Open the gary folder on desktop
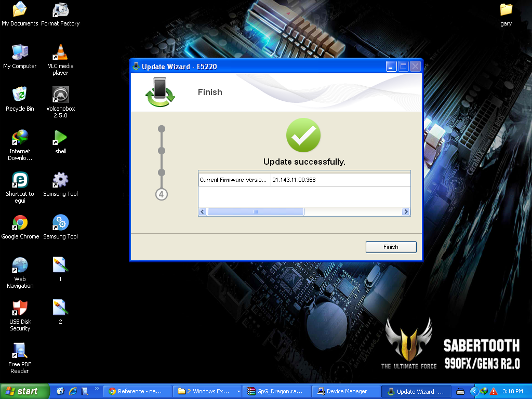 click(506, 9)
